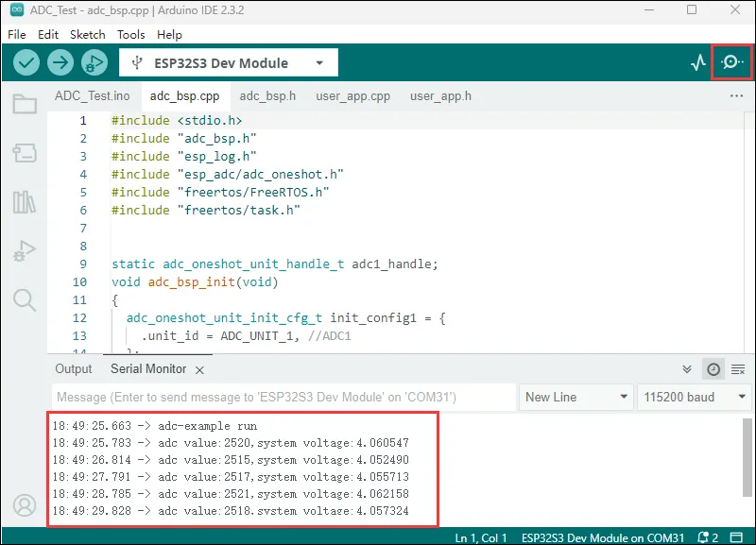Click the Verify sketch checkmark button
The image size is (756, 545).
coord(26,63)
